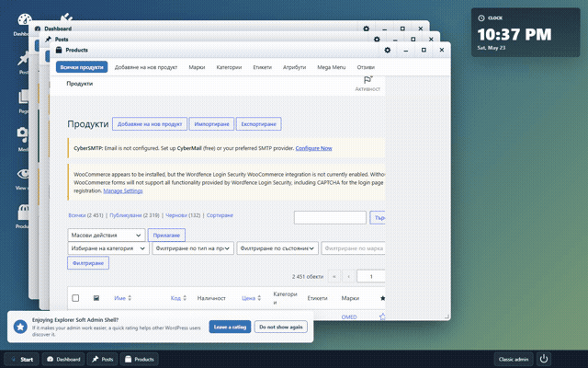
Task: Filter by Публикувани products
Action: coord(126,215)
